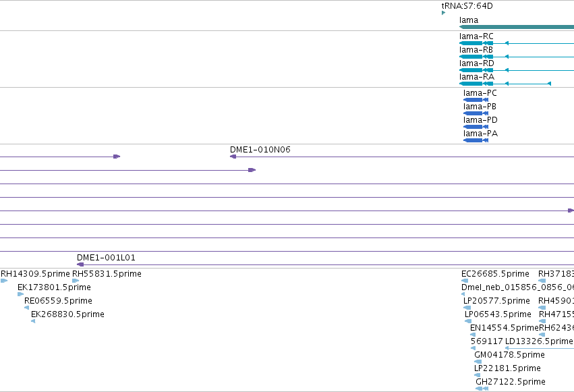Select the LP20577.5prime arrow glyph
The image size is (574, 392).
pyautogui.click(x=467, y=308)
